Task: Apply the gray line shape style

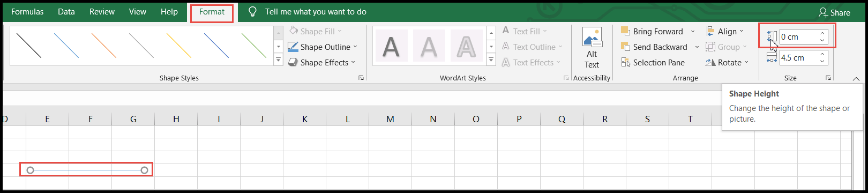Action: click(x=141, y=46)
